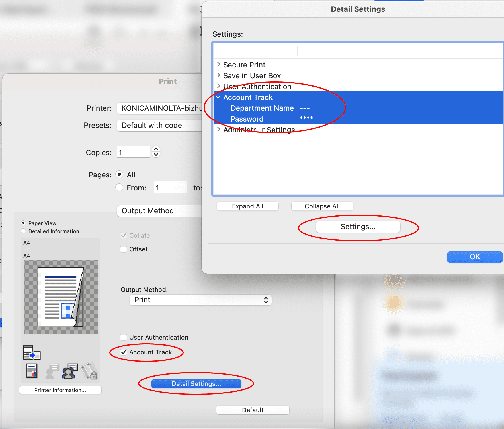Viewport: 504px width, 429px height.
Task: Confirm with the OK button
Action: click(x=475, y=257)
